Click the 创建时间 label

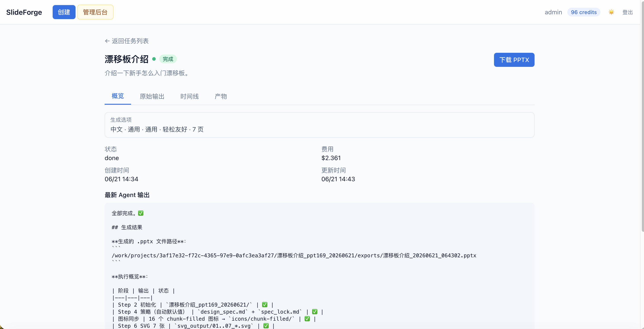point(117,170)
